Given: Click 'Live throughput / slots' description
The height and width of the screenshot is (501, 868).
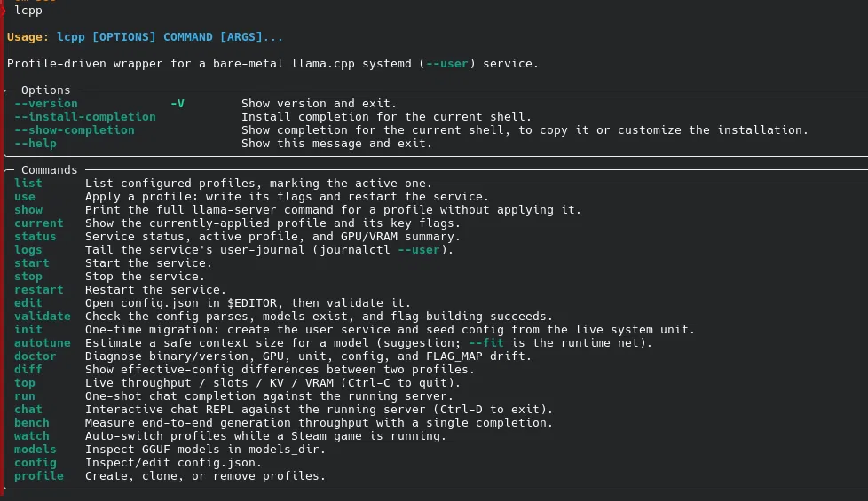Looking at the screenshot, I should click(272, 383).
